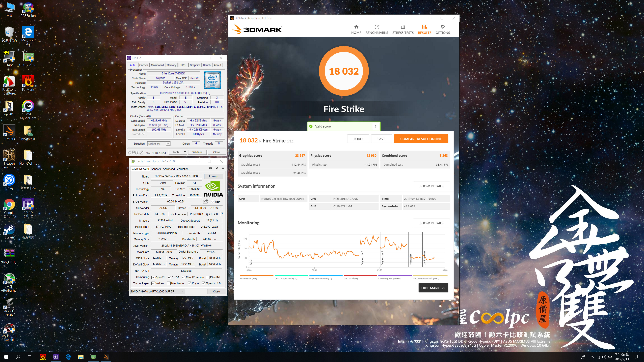Open 3DMark STRESS TESTS section

[403, 29]
